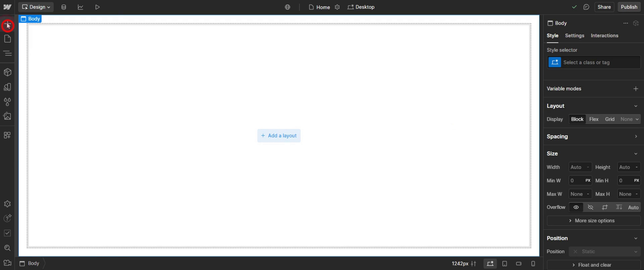
Task: Open the CMS database icon
Action: [64, 7]
